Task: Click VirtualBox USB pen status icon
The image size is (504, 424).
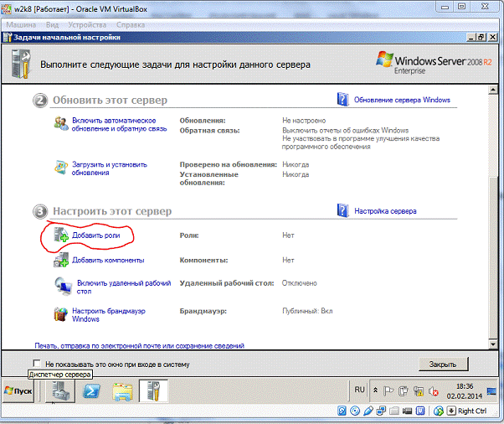Action: [x=368, y=411]
